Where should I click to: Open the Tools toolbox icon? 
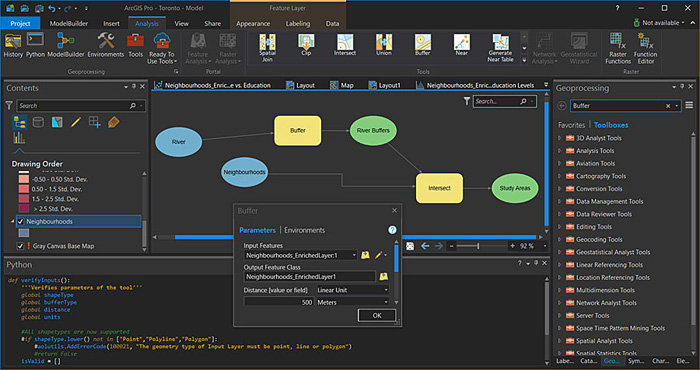coord(135,45)
